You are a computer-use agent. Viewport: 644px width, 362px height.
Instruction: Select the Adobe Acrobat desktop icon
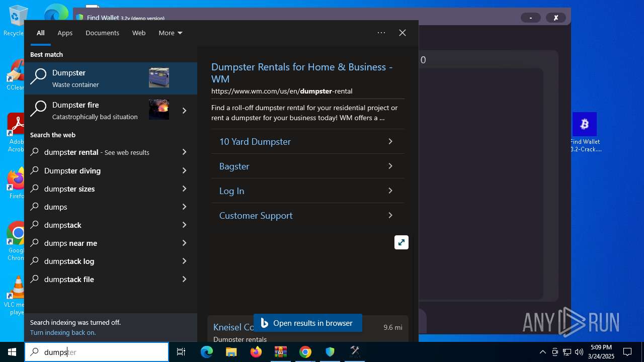(x=15, y=132)
